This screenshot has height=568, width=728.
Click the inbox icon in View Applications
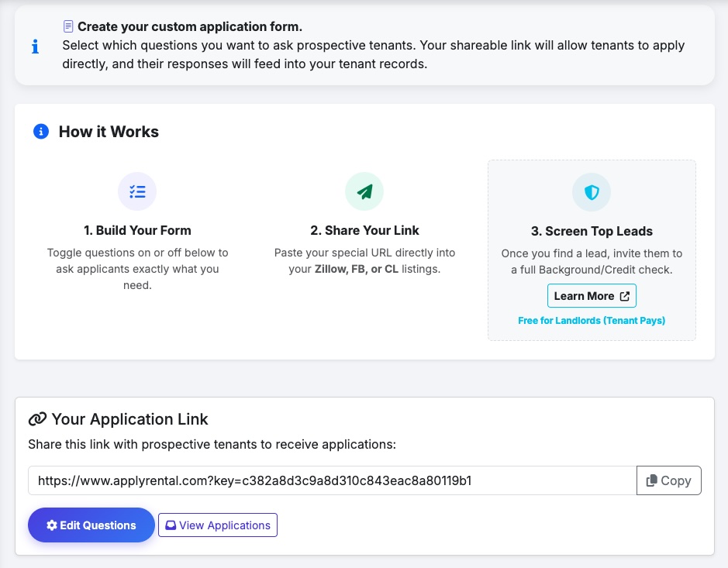[x=171, y=525]
